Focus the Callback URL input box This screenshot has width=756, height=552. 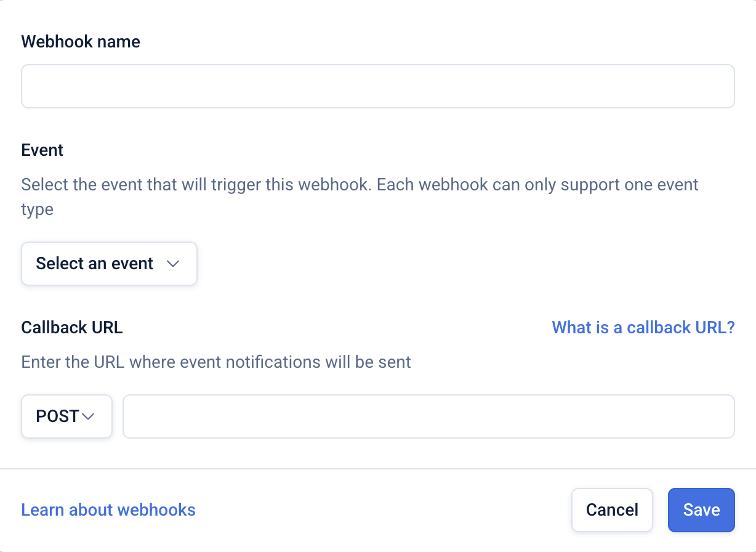coord(428,416)
